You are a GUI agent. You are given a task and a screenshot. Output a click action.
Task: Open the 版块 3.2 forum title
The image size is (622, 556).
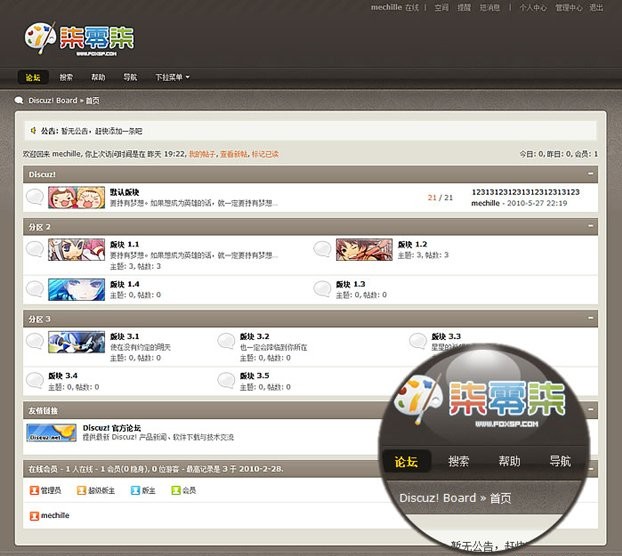pos(254,337)
